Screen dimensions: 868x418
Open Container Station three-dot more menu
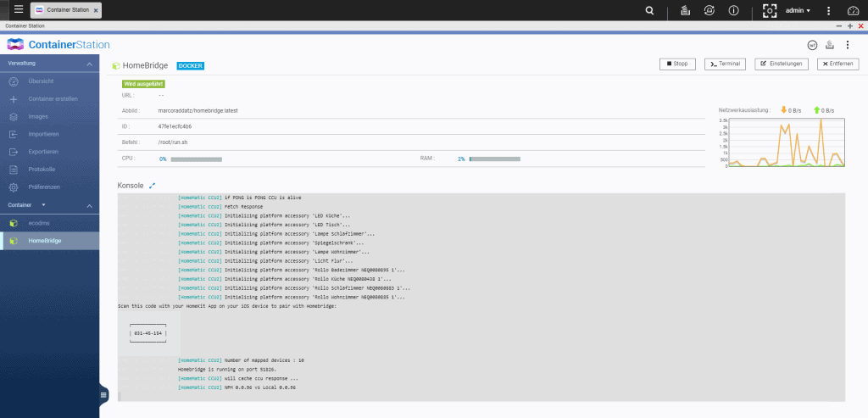[x=848, y=46]
